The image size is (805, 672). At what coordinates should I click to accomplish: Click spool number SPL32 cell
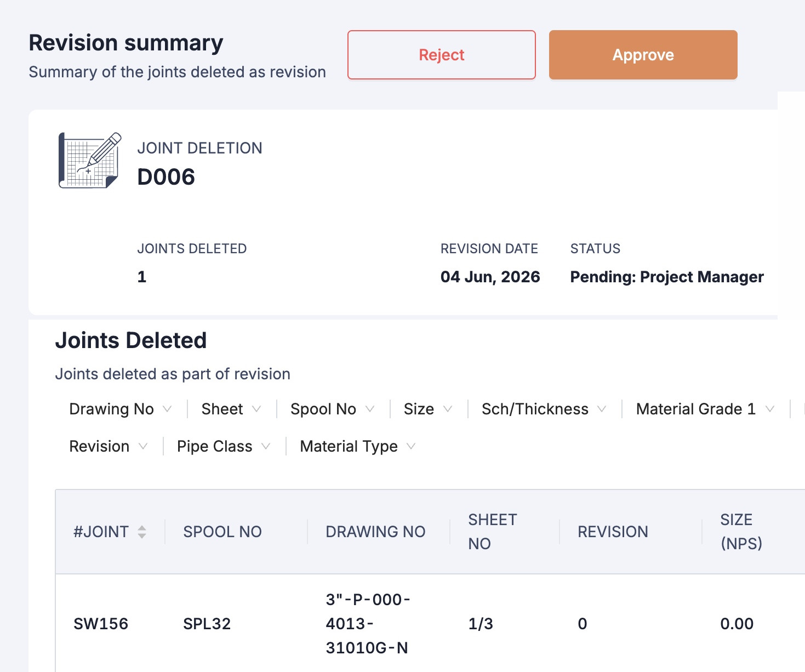tap(207, 624)
